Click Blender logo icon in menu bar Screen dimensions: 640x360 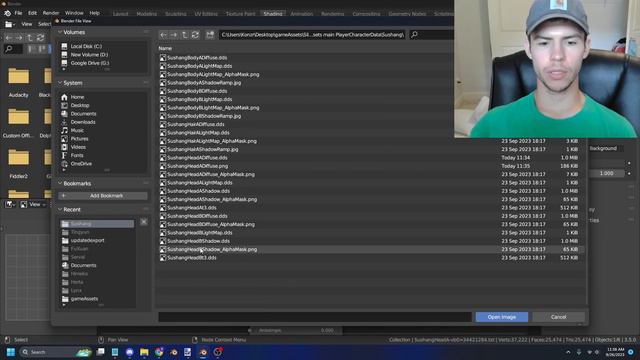(7, 13)
